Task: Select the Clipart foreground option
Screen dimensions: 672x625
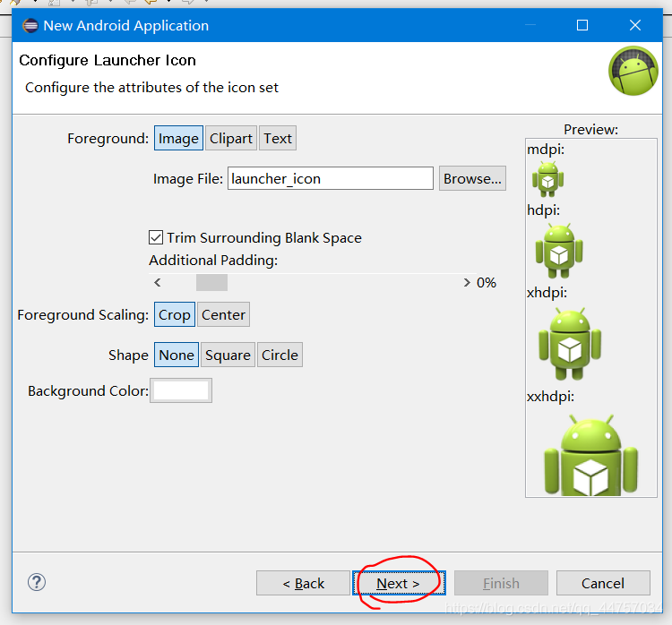Action: click(231, 139)
